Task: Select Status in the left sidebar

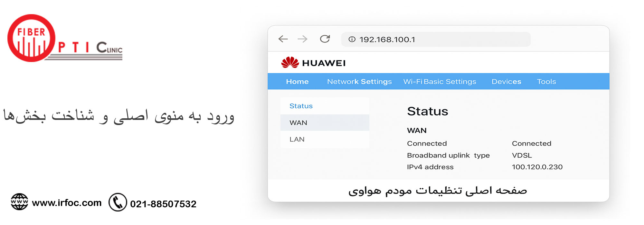Action: click(301, 106)
